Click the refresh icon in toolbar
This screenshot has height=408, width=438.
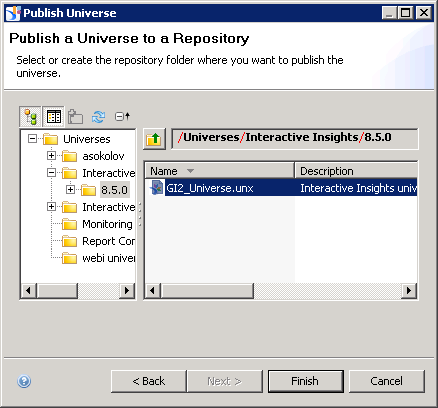98,117
